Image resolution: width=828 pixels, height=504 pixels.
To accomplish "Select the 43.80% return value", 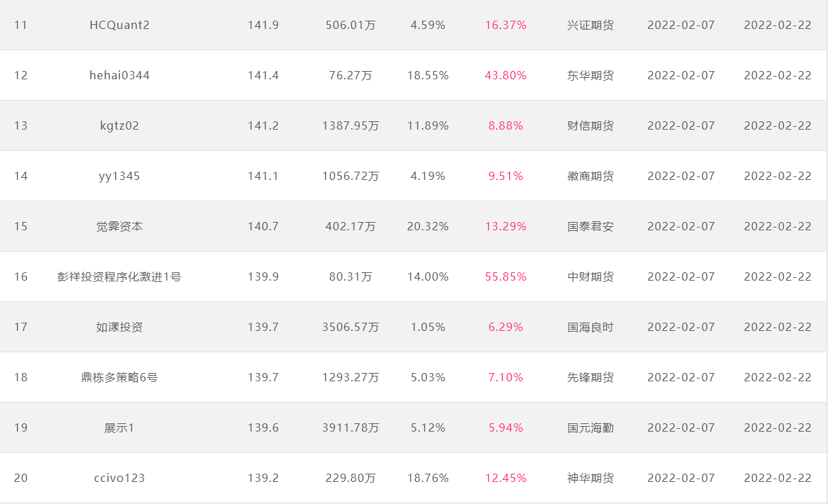I will 505,75.
